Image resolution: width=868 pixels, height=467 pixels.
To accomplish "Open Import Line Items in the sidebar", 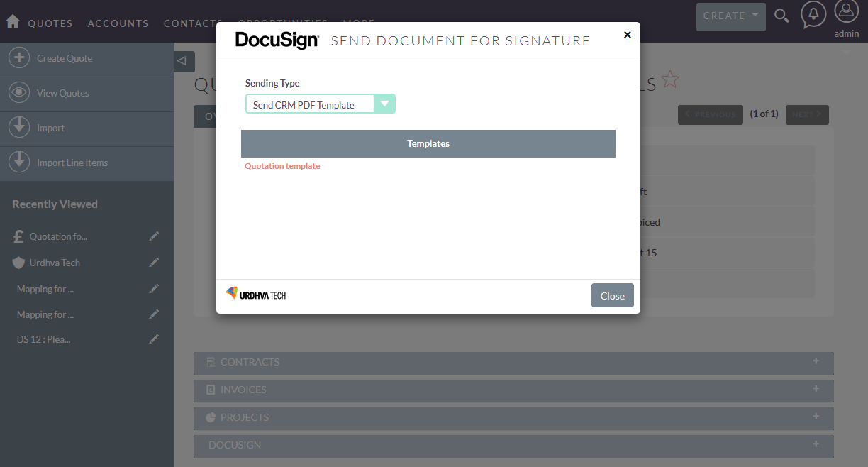I will pyautogui.click(x=72, y=163).
